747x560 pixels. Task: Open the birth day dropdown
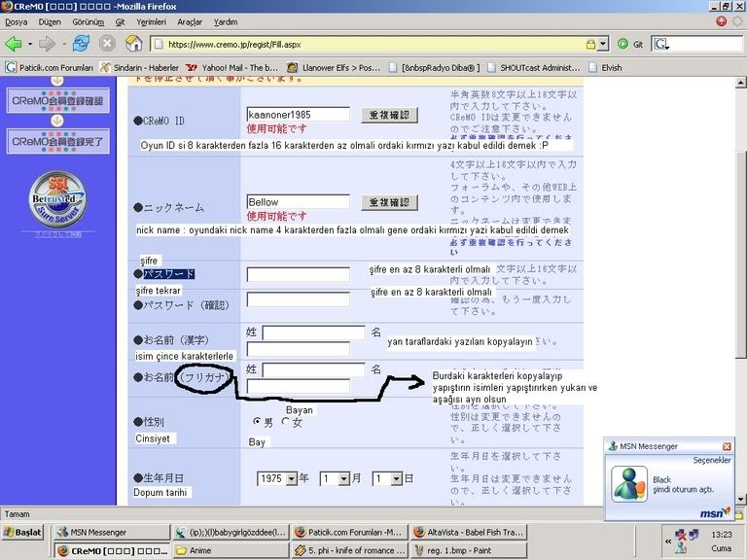[387, 478]
